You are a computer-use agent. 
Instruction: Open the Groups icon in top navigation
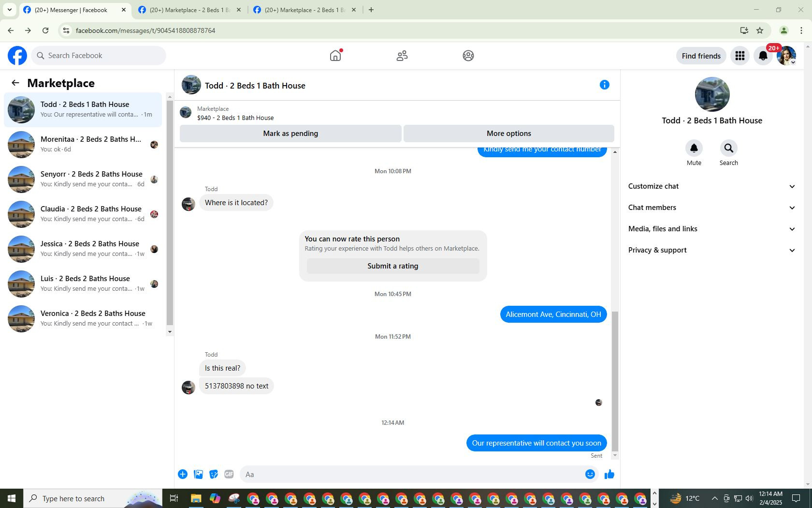[468, 56]
